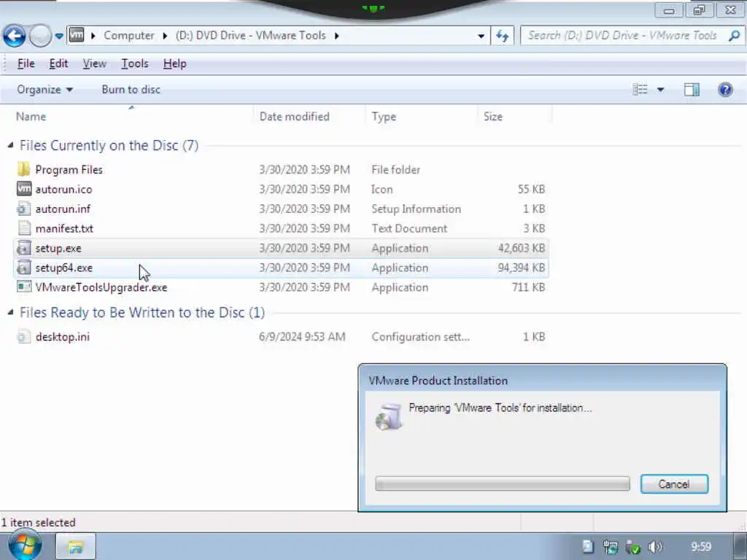Click the 6/9/2024 9:53 AM date cell
This screenshot has width=747, height=560.
tap(302, 337)
